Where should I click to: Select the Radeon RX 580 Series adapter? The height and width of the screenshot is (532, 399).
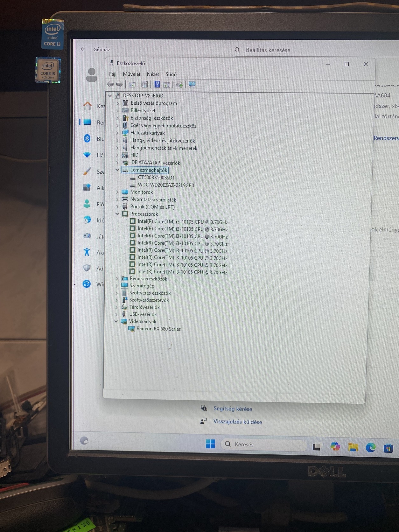pos(158,329)
